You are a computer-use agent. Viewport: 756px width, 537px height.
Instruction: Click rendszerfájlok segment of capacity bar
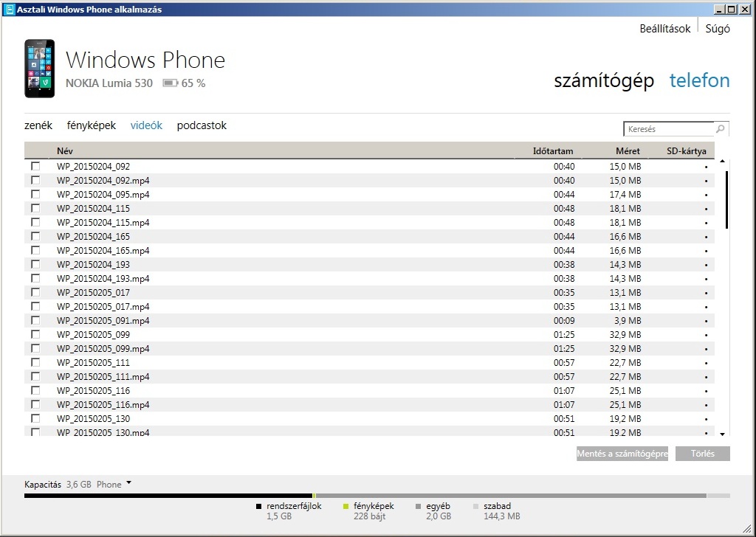click(x=168, y=496)
